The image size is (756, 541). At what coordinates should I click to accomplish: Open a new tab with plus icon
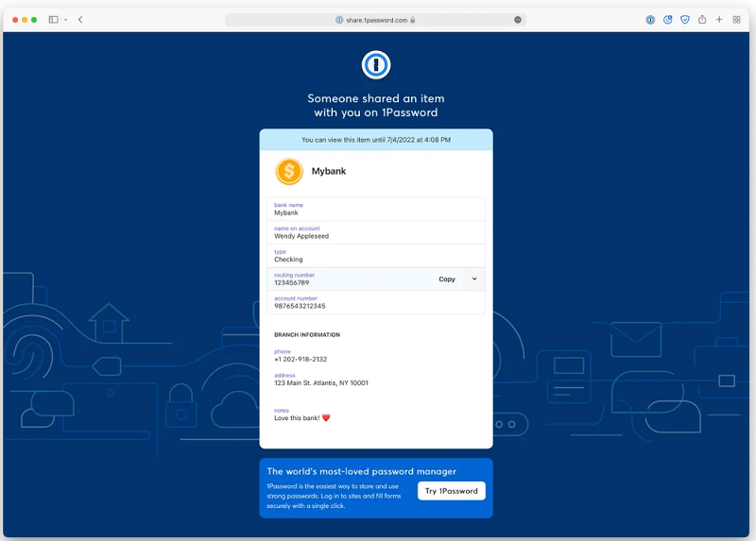tap(719, 20)
